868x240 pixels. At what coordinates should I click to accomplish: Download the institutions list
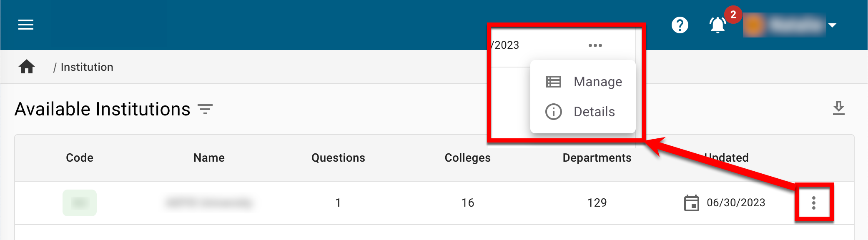838,108
